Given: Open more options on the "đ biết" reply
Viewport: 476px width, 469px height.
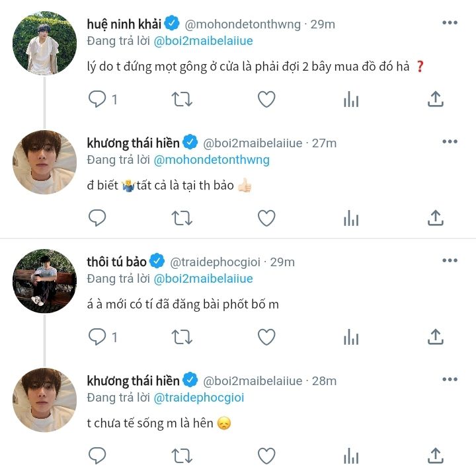Looking at the screenshot, I should tap(450, 141).
